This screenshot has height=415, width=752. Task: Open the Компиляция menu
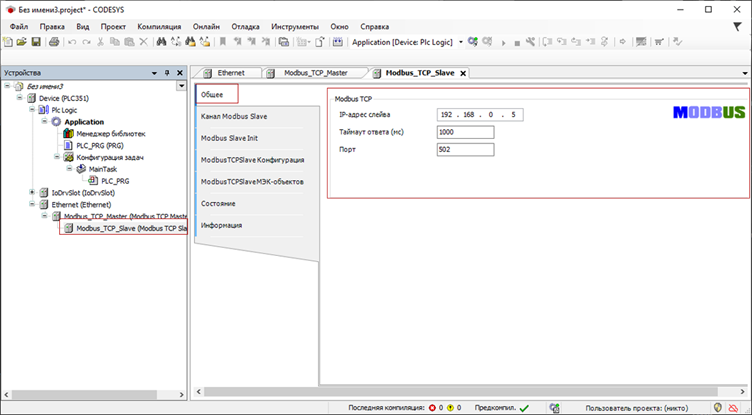pyautogui.click(x=159, y=27)
